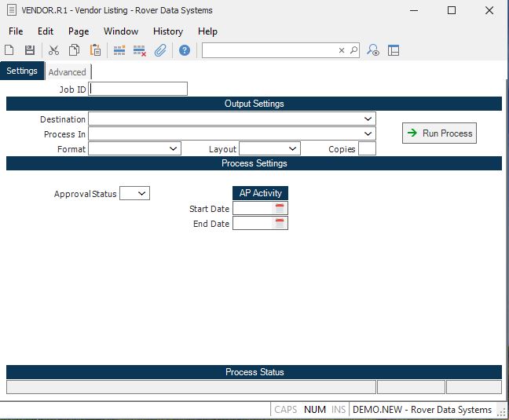Click the delete row toolbar icon

pos(140,50)
